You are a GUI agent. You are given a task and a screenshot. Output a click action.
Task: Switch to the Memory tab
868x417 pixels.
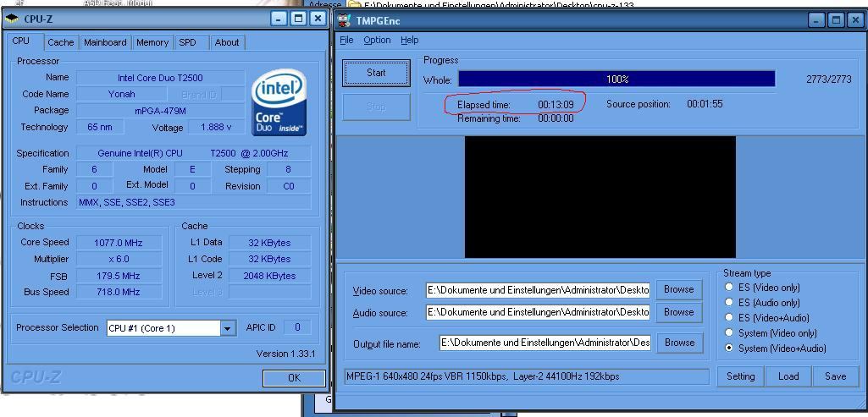click(x=152, y=42)
